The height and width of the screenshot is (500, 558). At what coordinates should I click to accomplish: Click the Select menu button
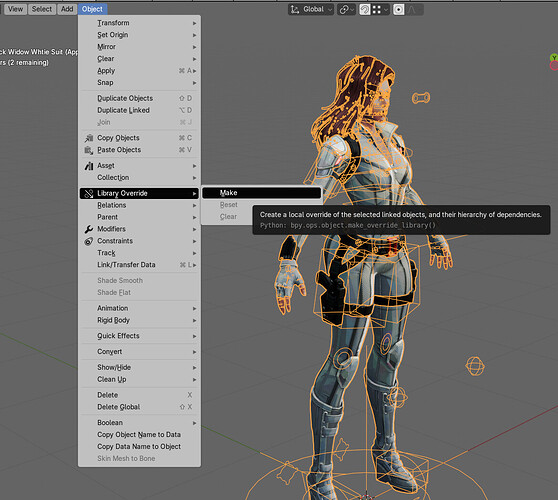pos(42,9)
